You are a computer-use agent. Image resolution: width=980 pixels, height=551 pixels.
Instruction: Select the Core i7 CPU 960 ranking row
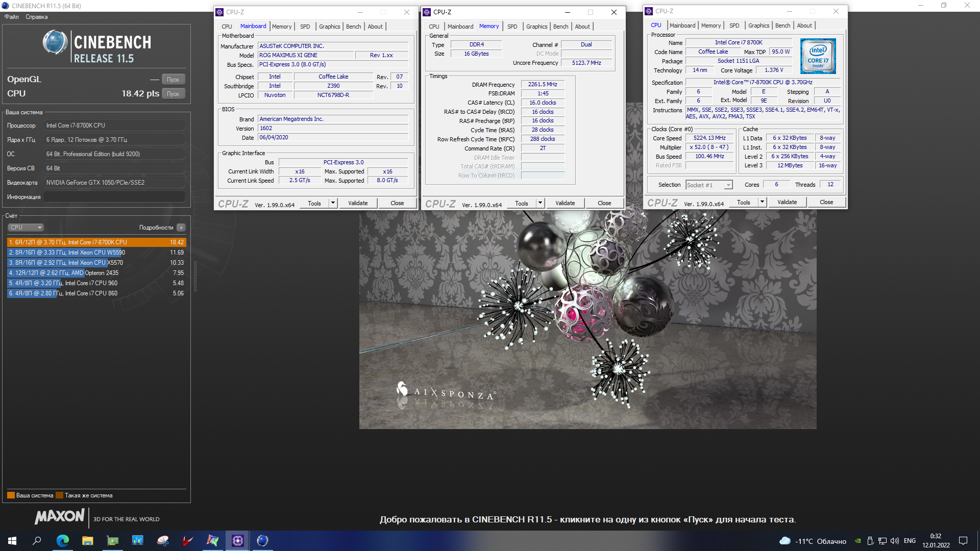point(96,283)
